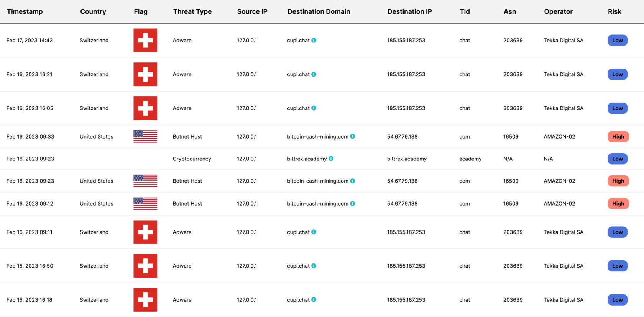Image resolution: width=644 pixels, height=317 pixels.
Task: Select the Country column header
Action: coord(93,11)
